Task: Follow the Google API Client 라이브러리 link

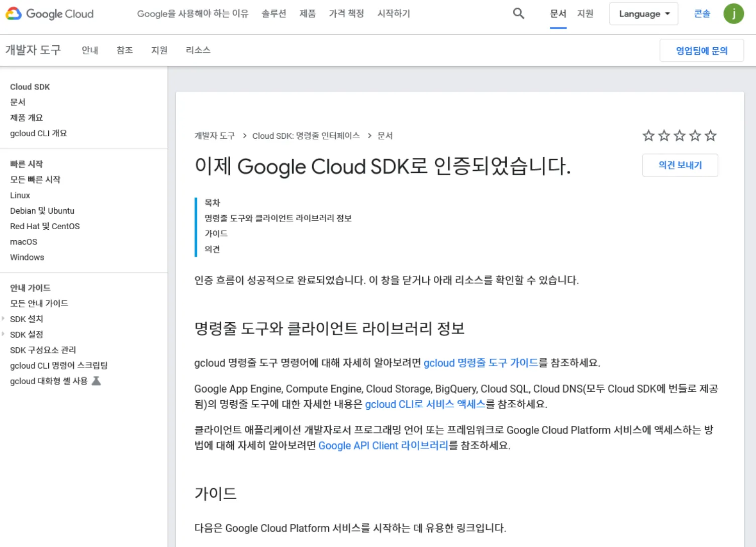Action: click(x=383, y=445)
